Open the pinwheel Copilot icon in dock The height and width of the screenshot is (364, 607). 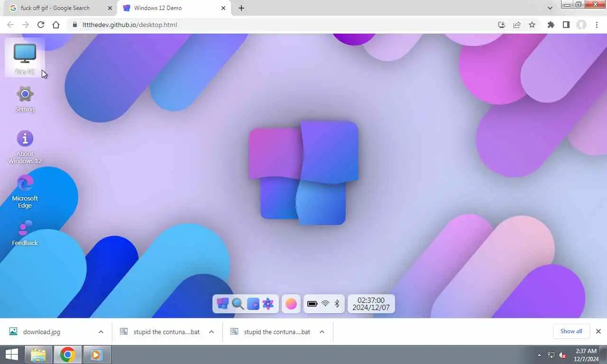(x=268, y=304)
